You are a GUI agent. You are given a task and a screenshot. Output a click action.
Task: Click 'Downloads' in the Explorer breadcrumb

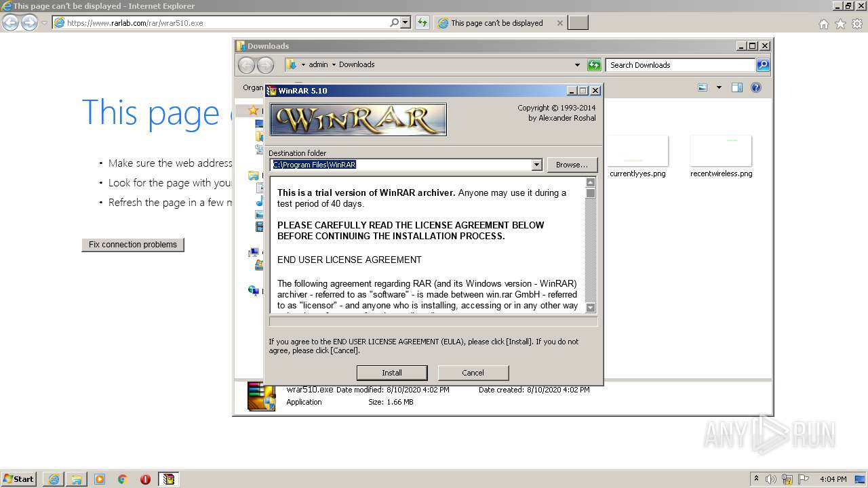(357, 65)
